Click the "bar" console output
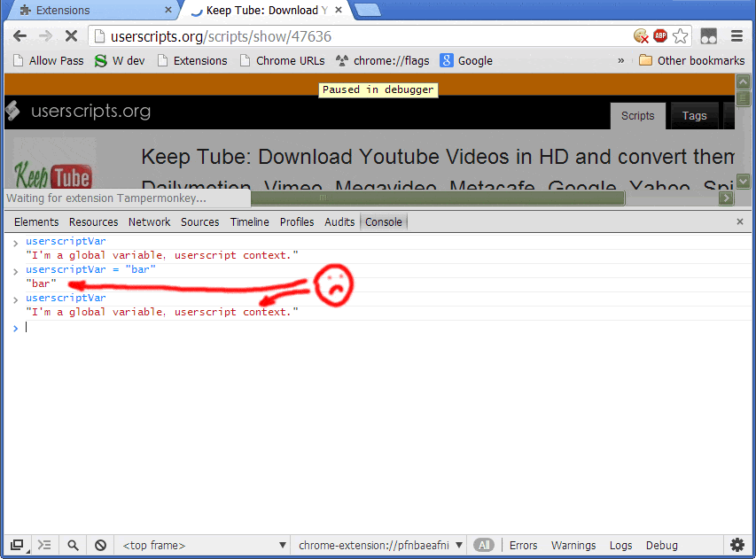The height and width of the screenshot is (559, 756). point(41,283)
